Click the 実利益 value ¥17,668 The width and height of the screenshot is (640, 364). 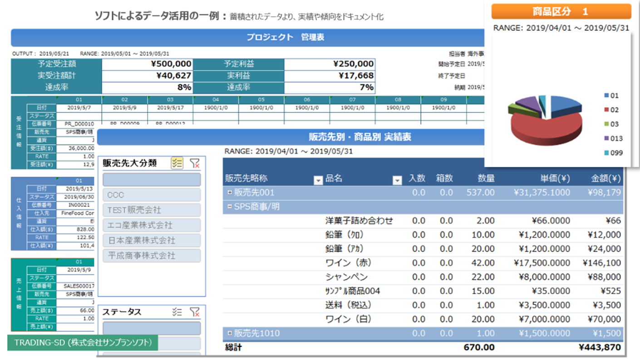pos(330,76)
